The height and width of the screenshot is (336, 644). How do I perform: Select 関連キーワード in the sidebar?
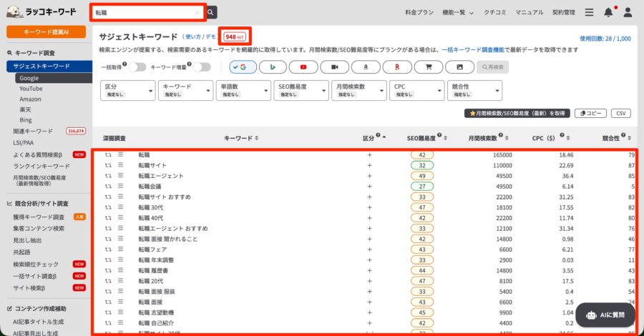tap(33, 132)
